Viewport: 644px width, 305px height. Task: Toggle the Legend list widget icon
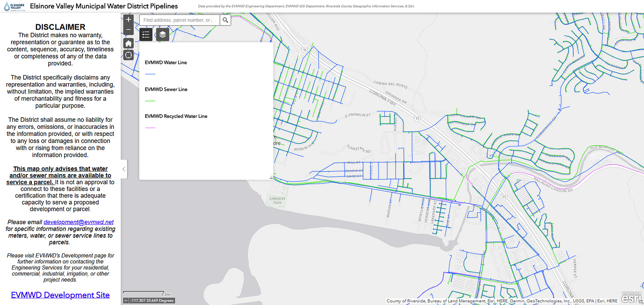[x=146, y=35]
